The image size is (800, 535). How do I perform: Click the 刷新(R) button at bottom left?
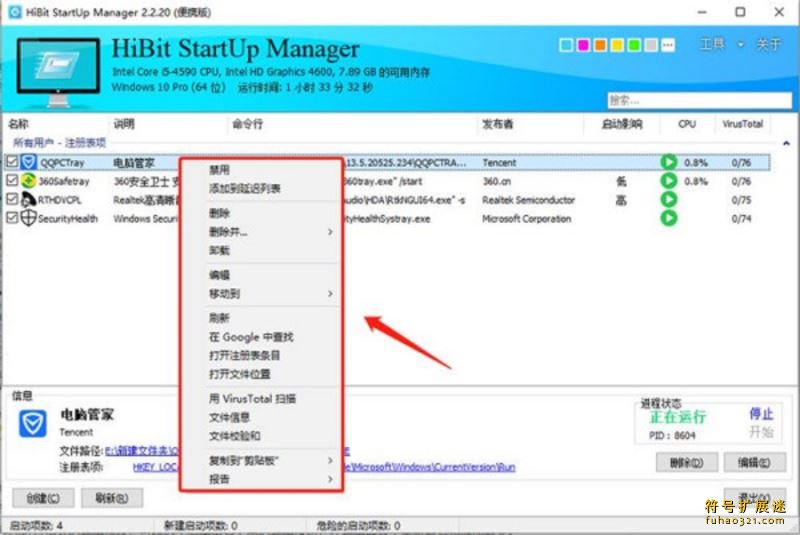click(112, 498)
